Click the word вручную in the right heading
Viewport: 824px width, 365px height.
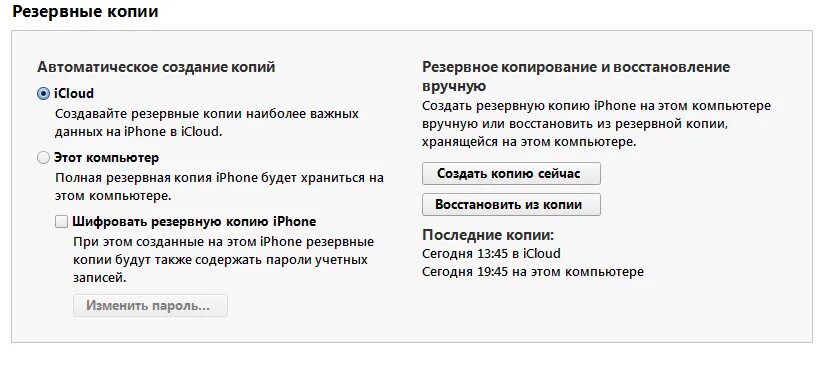tap(454, 86)
